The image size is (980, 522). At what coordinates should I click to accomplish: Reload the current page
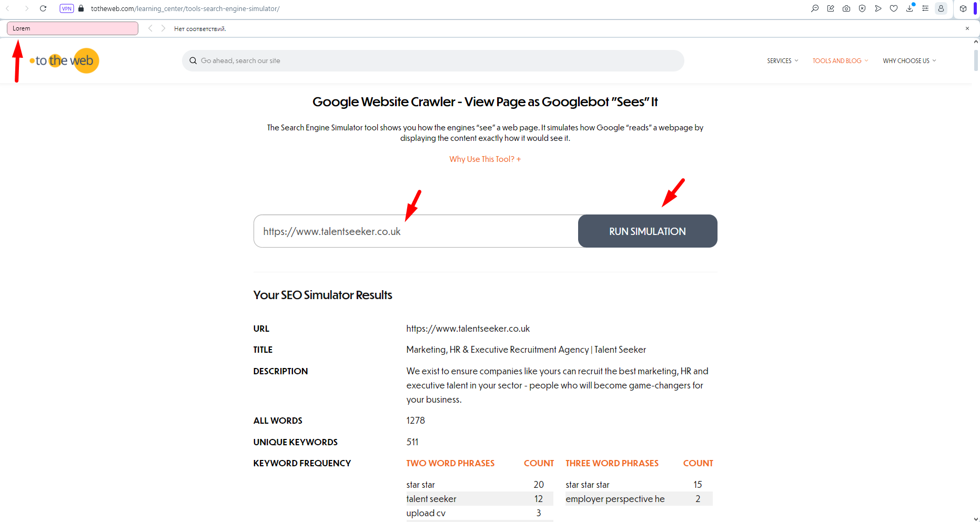(x=43, y=8)
